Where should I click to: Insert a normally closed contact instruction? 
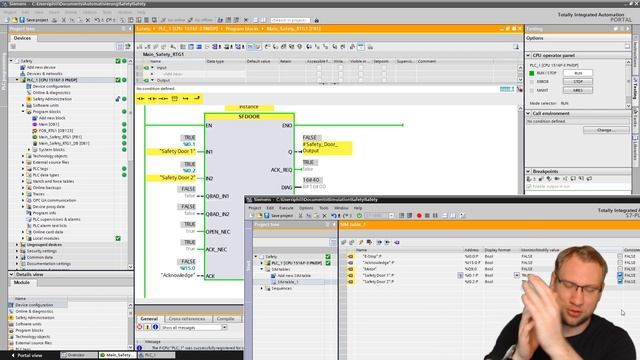point(152,98)
